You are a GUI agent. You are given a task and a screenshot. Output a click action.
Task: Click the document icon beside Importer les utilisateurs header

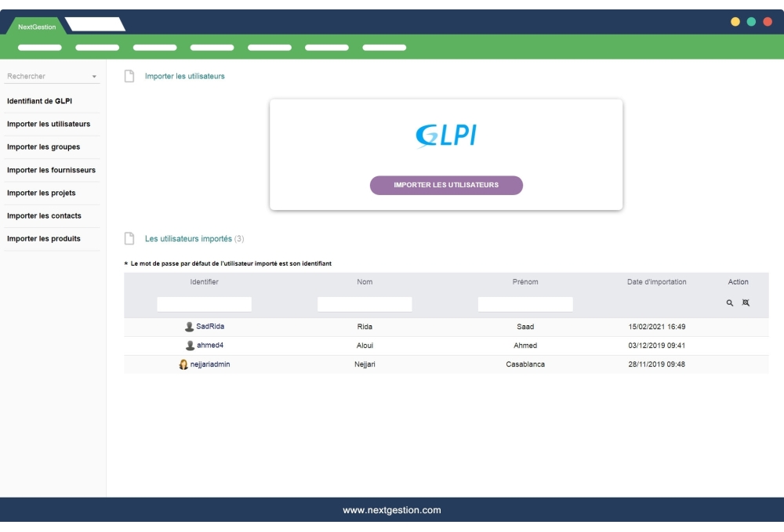pos(128,75)
